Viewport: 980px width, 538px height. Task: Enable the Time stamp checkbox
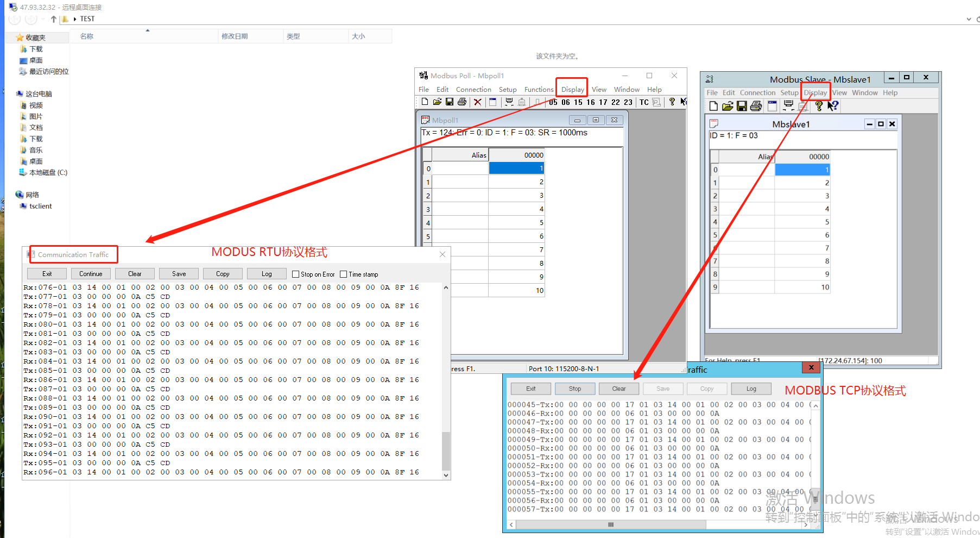(x=343, y=274)
